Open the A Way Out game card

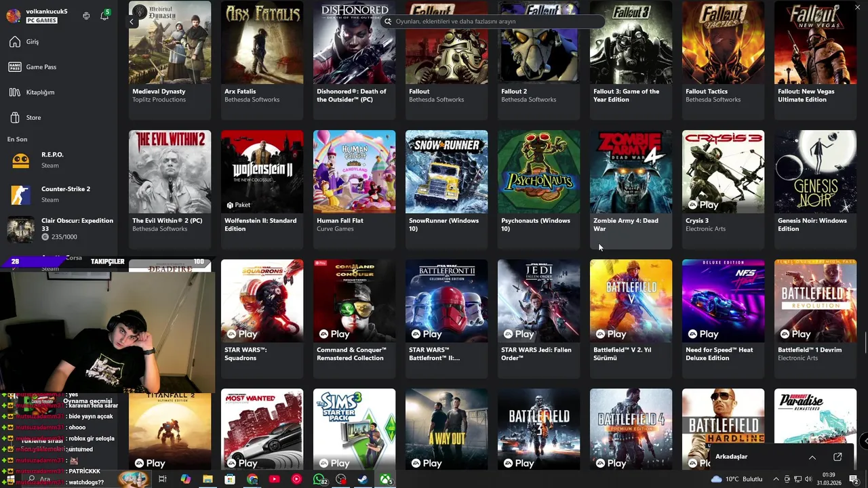pyautogui.click(x=446, y=429)
